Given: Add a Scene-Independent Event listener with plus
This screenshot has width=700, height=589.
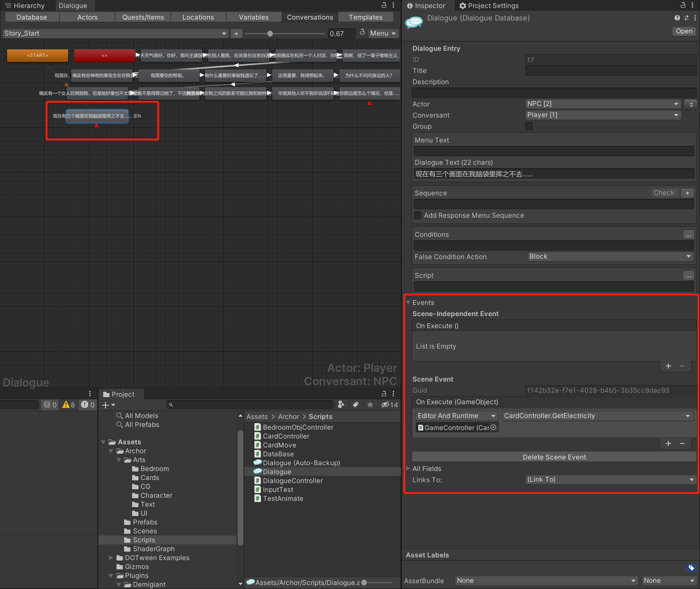Looking at the screenshot, I should [x=668, y=366].
